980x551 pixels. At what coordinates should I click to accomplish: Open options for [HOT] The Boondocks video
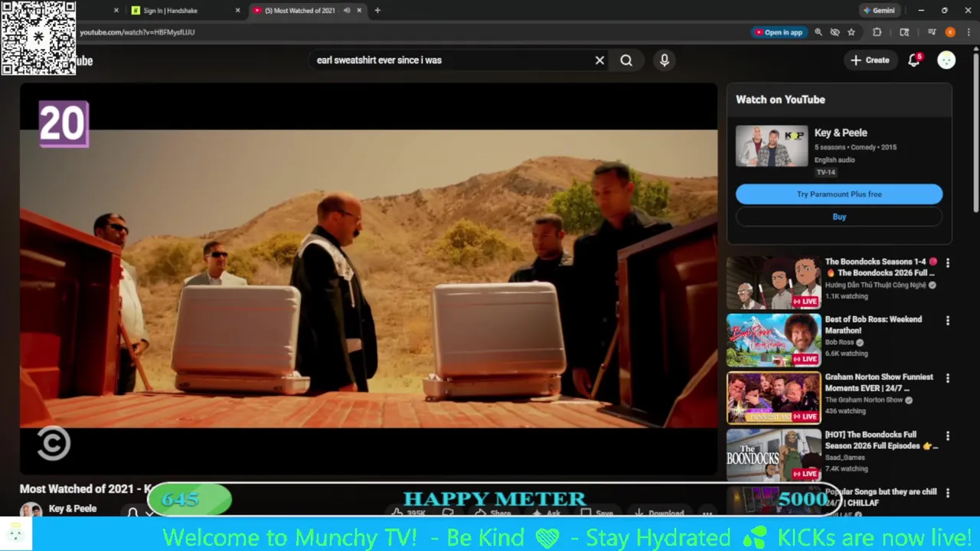[948, 435]
